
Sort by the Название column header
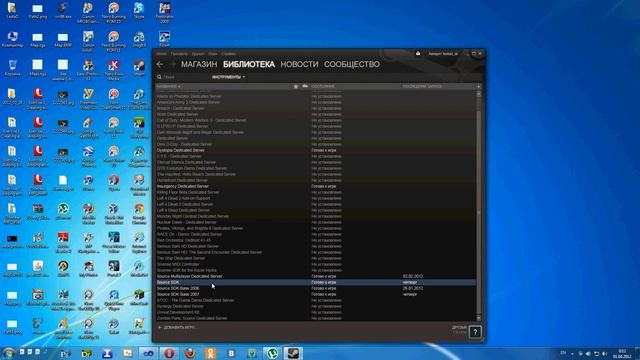click(x=169, y=87)
